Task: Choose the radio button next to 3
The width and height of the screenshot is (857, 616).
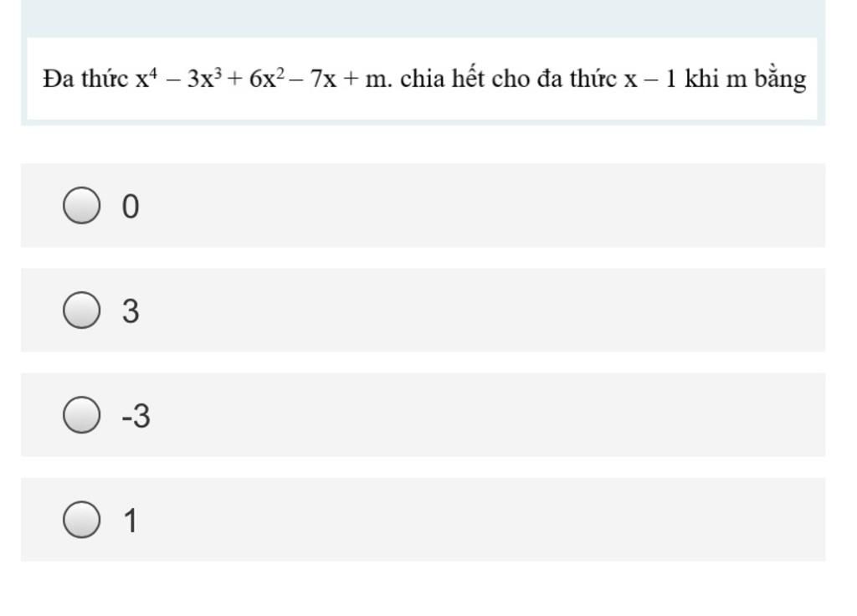Action: point(81,310)
